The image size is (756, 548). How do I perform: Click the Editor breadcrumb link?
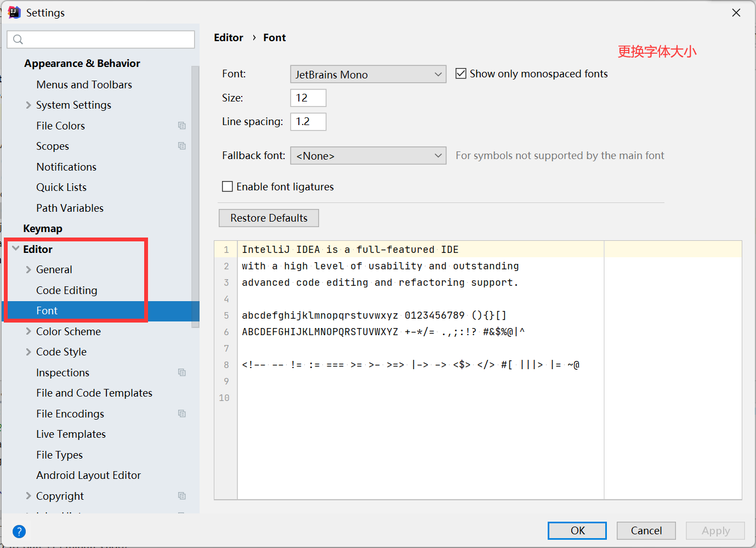point(229,37)
